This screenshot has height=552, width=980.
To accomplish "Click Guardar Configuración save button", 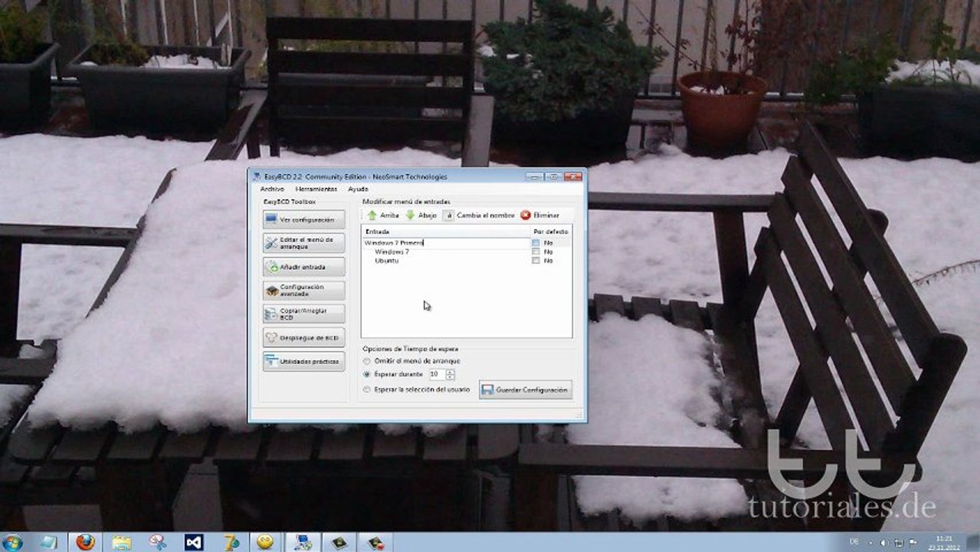I will 526,389.
